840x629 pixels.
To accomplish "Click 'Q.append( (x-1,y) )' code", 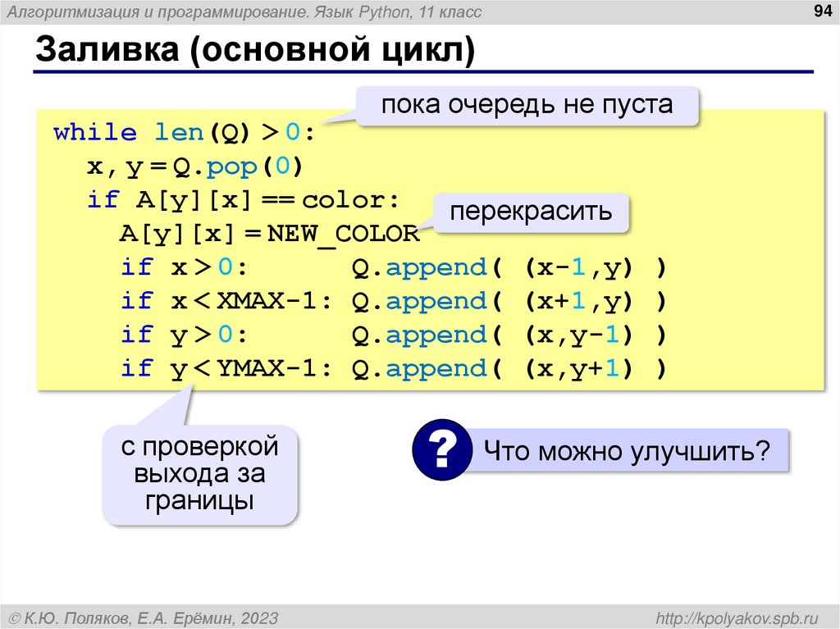I will pos(509,268).
